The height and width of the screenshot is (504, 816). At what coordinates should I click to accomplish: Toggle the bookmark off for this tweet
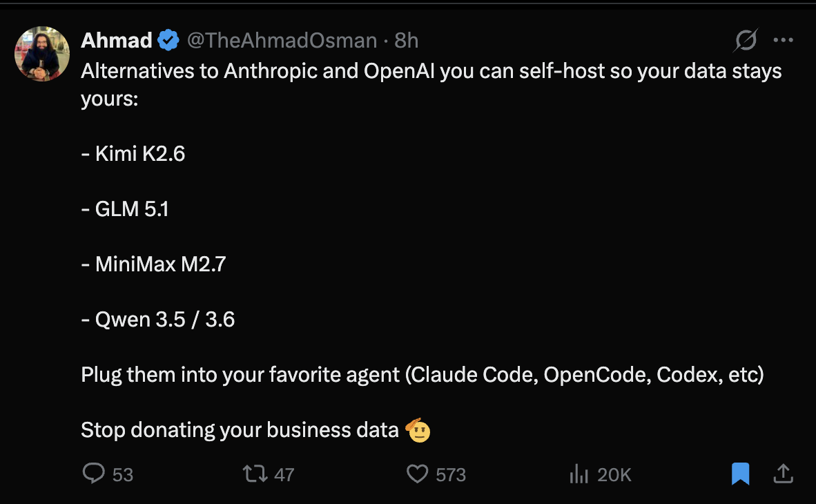pyautogui.click(x=740, y=474)
